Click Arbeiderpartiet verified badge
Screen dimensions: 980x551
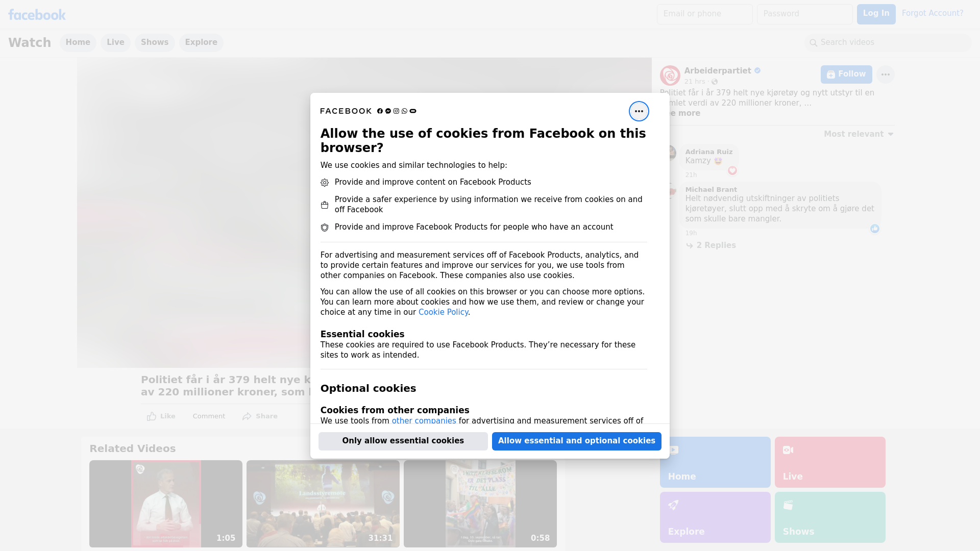757,71
